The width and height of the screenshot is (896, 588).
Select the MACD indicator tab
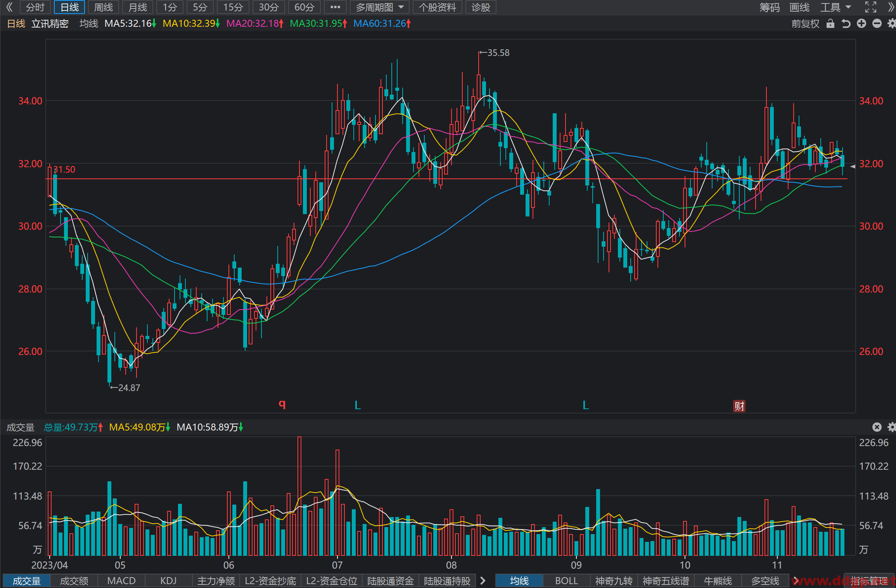[x=121, y=581]
